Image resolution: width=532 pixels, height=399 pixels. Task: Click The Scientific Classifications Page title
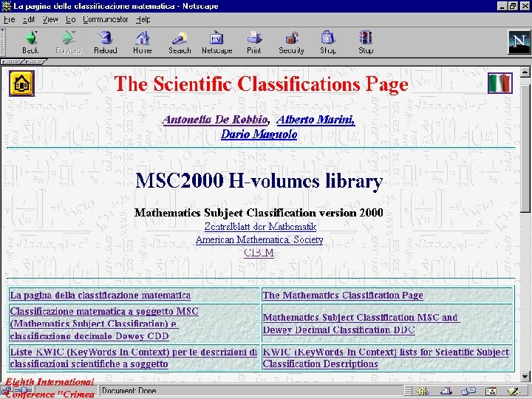click(x=261, y=83)
